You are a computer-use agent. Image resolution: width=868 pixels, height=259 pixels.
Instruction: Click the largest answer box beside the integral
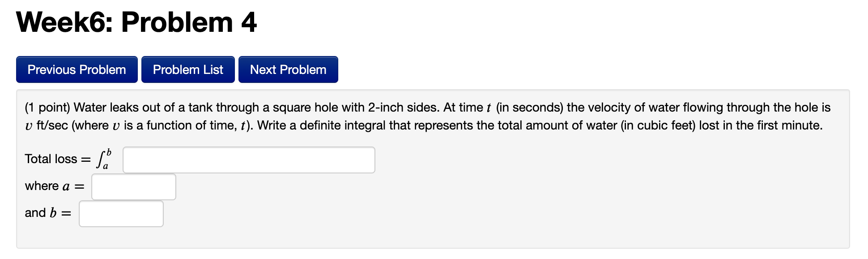pos(248,160)
